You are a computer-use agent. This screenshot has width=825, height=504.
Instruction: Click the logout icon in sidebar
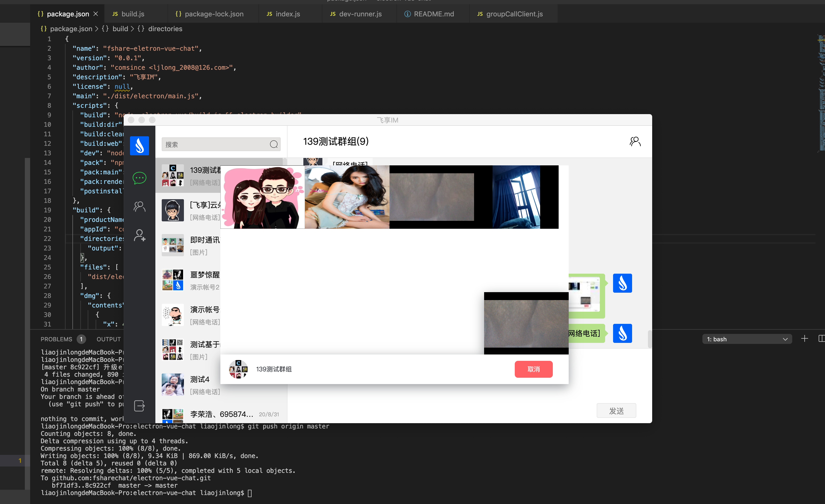[x=139, y=406]
